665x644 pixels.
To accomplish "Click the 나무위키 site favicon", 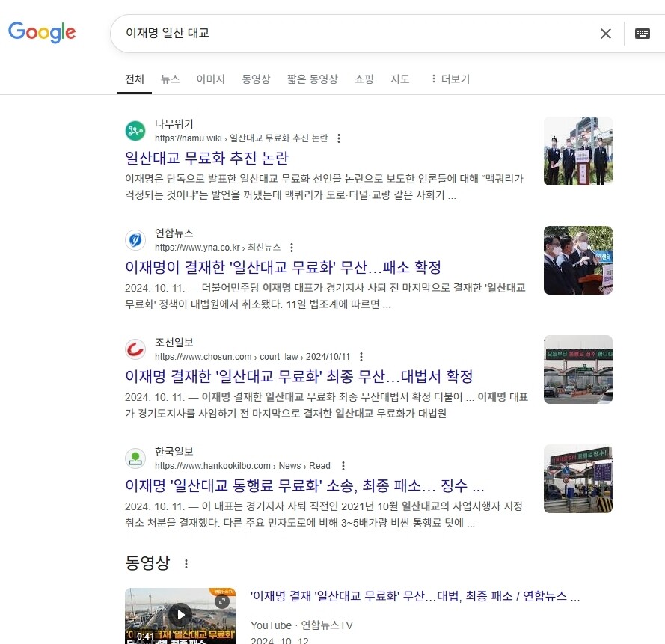I will (x=135, y=131).
